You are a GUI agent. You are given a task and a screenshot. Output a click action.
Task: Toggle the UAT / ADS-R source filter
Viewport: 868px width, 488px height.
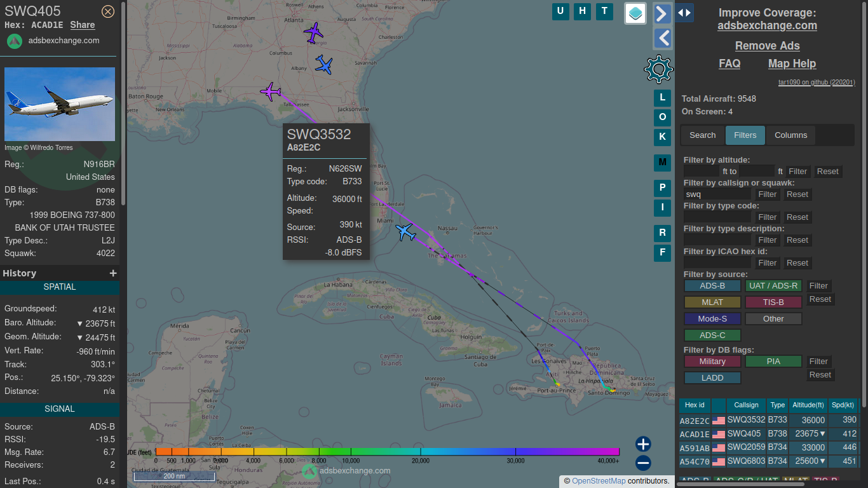pos(773,286)
